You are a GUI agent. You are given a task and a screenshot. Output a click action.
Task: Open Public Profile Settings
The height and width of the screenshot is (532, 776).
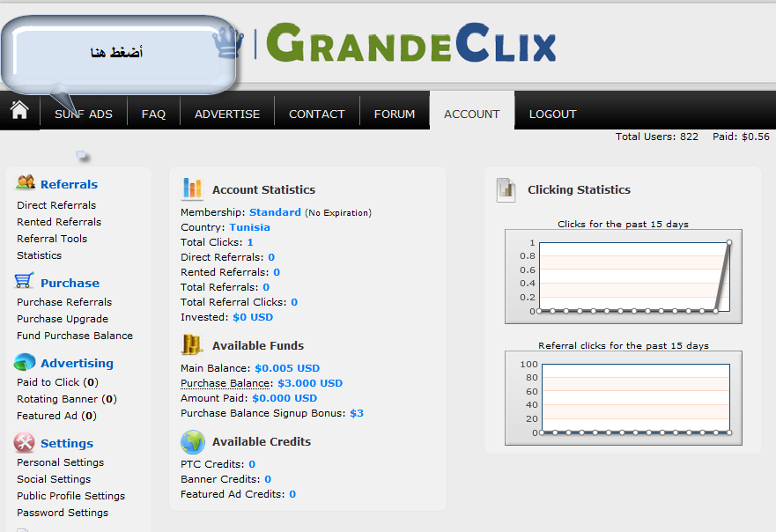point(70,496)
